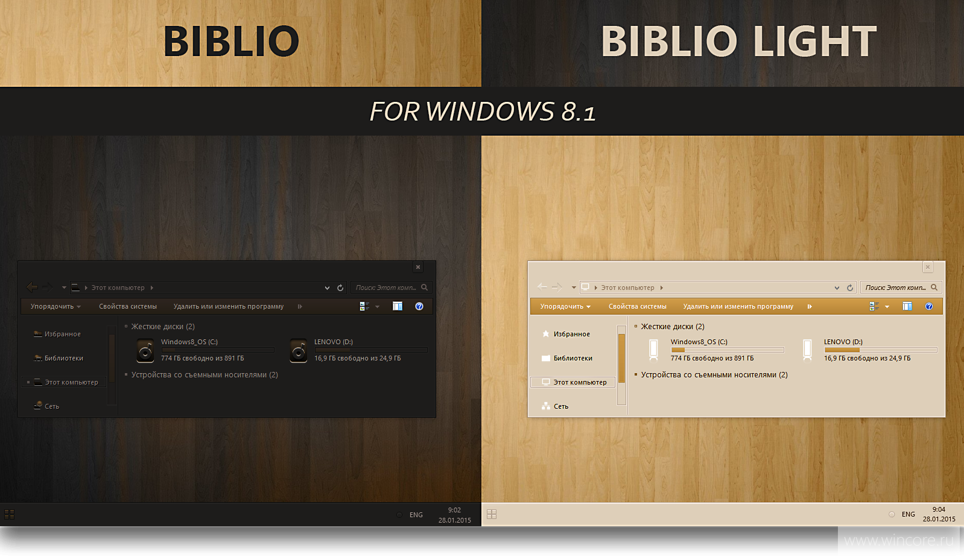The width and height of the screenshot is (964, 560).
Task: Refresh the Biblio Light window
Action: tap(850, 288)
